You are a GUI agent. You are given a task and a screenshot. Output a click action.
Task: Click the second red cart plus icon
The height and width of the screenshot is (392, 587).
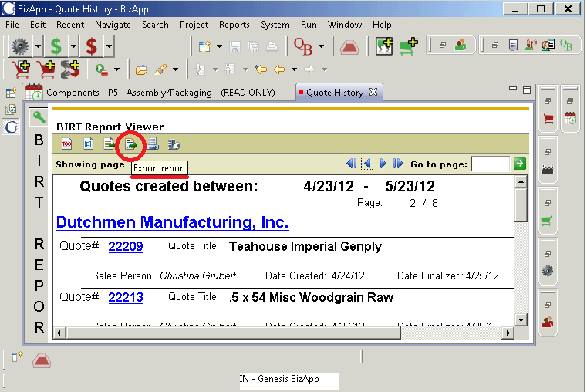coord(46,69)
